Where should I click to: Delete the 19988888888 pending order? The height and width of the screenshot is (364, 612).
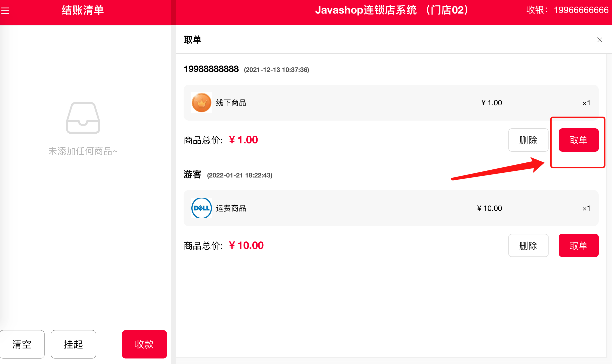coord(528,140)
